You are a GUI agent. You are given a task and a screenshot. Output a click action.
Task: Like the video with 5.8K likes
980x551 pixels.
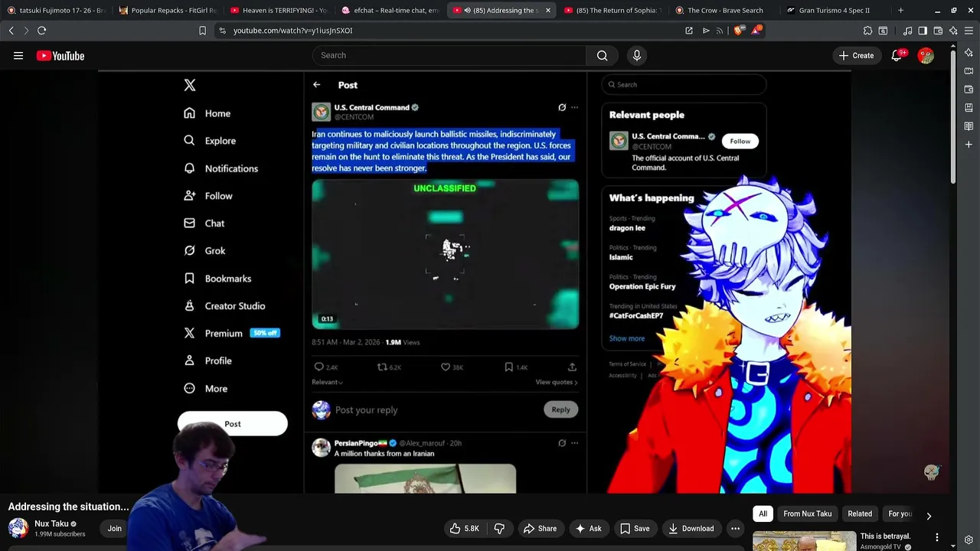[x=464, y=528]
